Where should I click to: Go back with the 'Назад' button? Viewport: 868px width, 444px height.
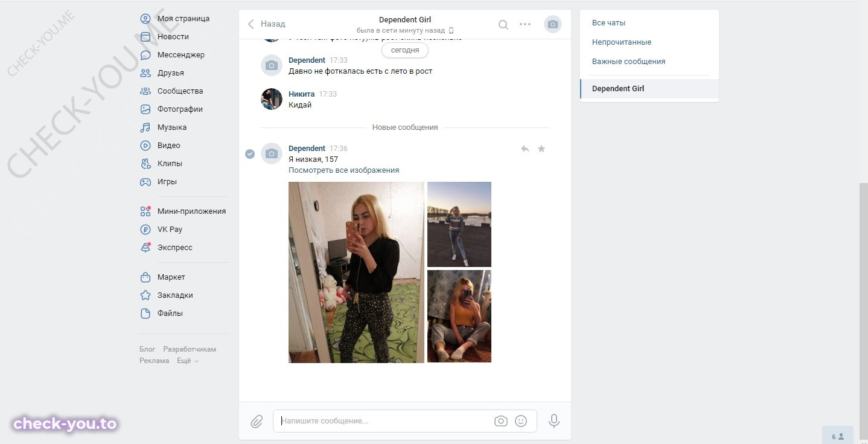click(266, 24)
